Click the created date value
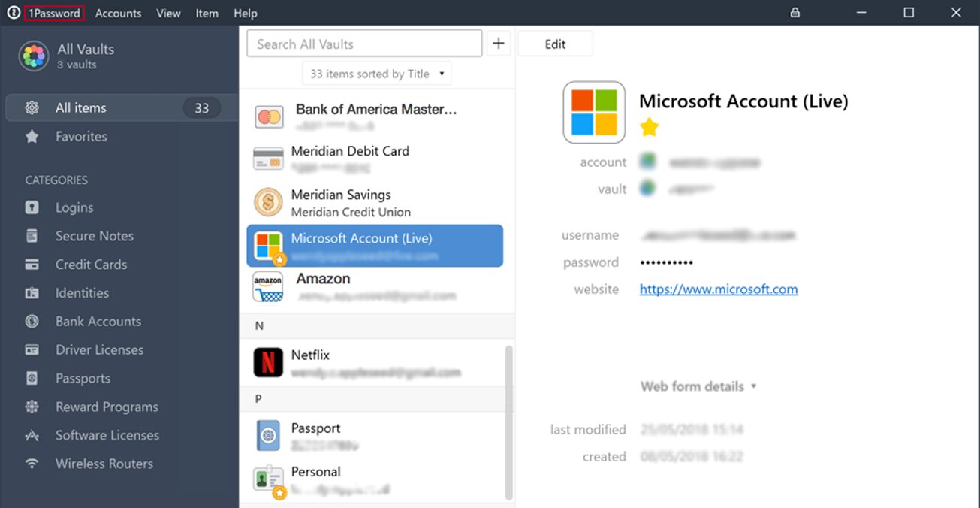 (x=692, y=457)
